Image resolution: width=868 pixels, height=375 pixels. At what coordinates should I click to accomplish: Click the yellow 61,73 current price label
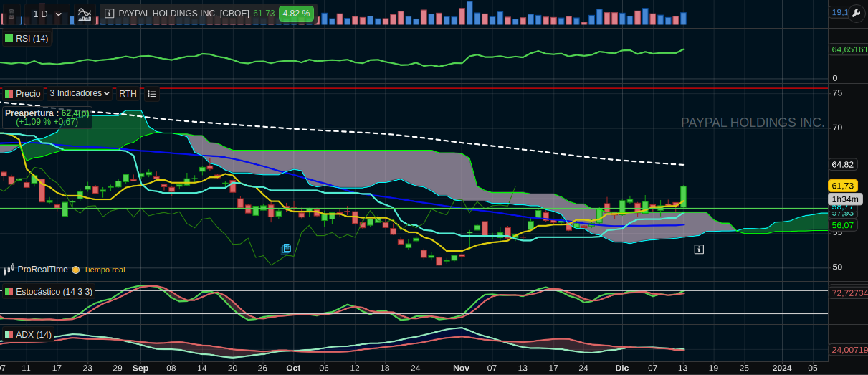pos(842,185)
